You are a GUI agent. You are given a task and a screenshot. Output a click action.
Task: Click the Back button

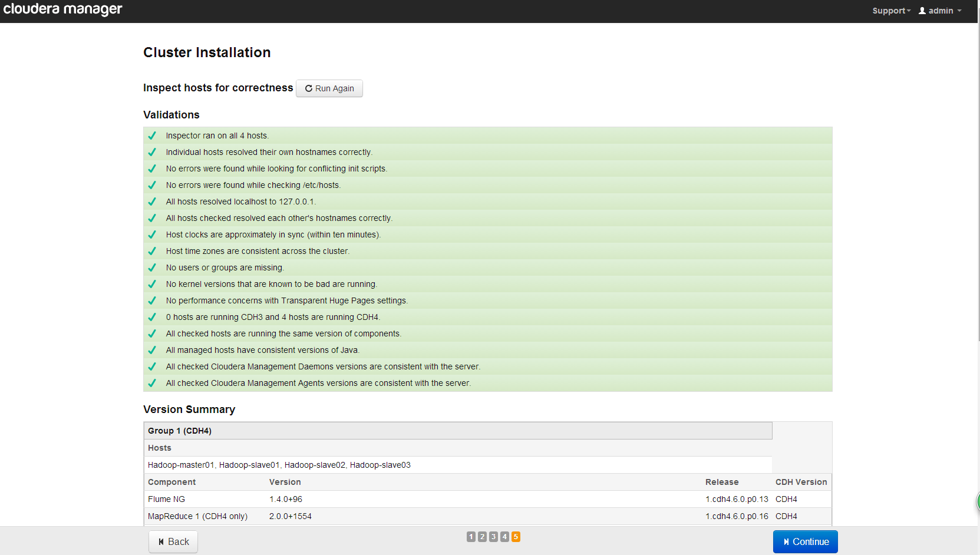click(x=173, y=541)
